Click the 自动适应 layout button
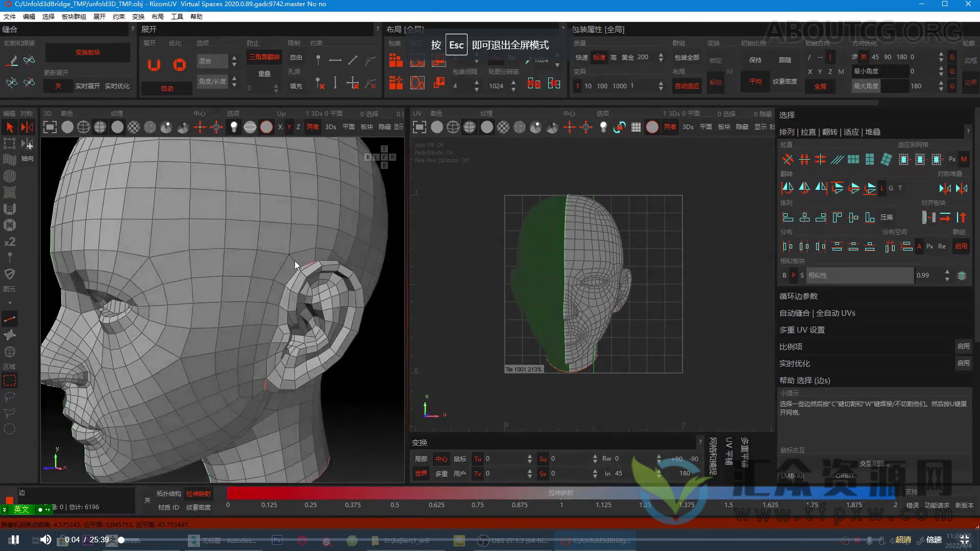Screen dimensions: 980x551 point(687,86)
